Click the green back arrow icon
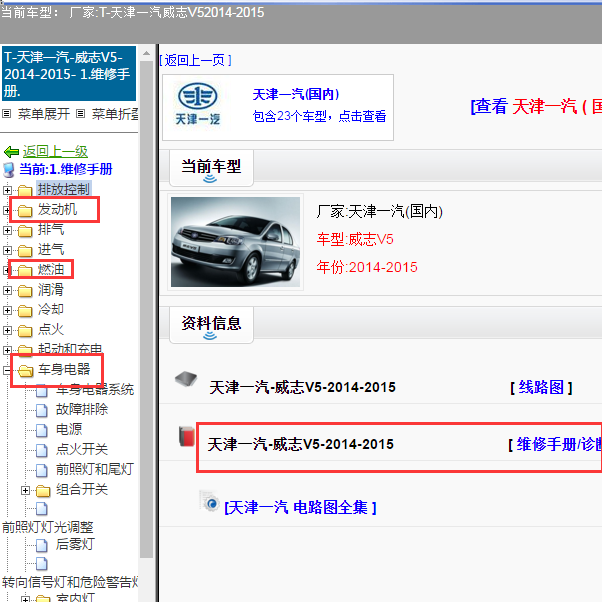This screenshot has width=602, height=602. coord(11,152)
